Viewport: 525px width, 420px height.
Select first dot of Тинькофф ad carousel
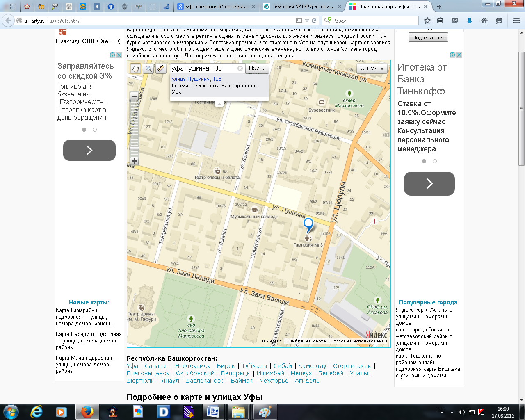424,161
